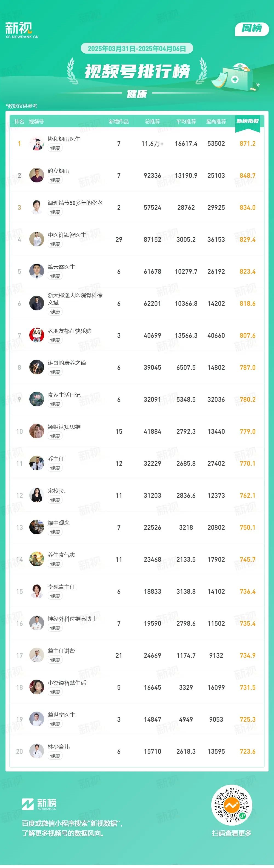Click the 林少育儿 doctor avatar
This screenshot has width=274, height=868.
37,752
